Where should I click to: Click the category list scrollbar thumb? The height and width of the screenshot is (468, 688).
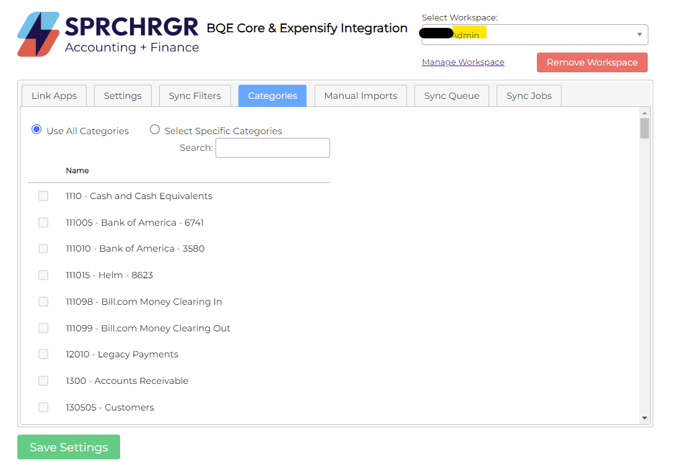[644, 129]
